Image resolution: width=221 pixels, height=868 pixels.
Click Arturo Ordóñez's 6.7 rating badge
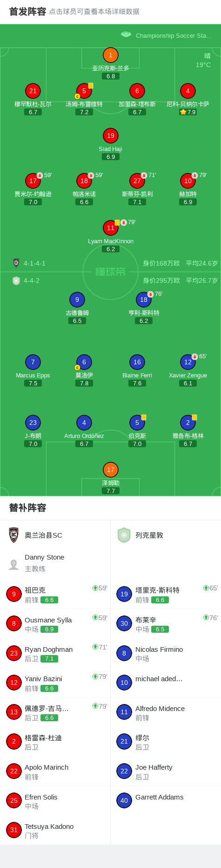[84, 444]
